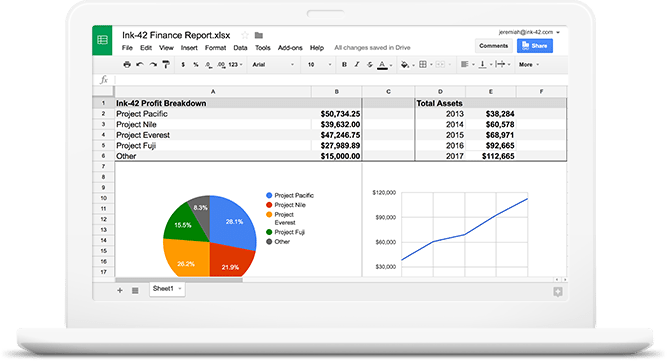The image size is (667, 361).
Task: Open the Arial font dropdown
Action: pos(273,65)
